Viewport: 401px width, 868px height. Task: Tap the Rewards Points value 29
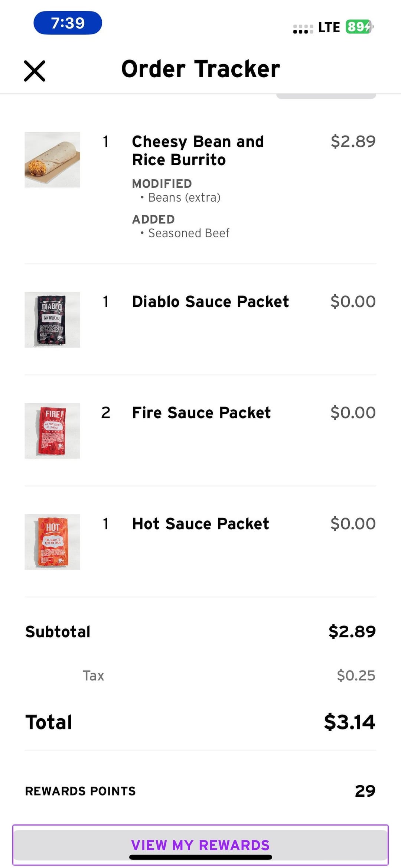[x=365, y=791]
